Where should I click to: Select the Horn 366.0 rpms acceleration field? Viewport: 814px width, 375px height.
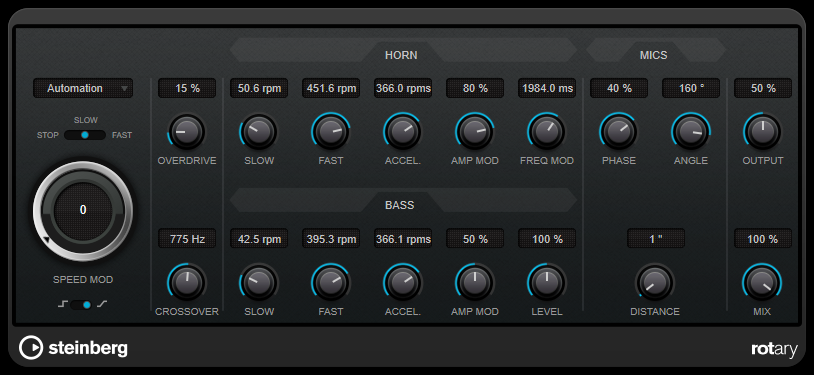[403, 88]
